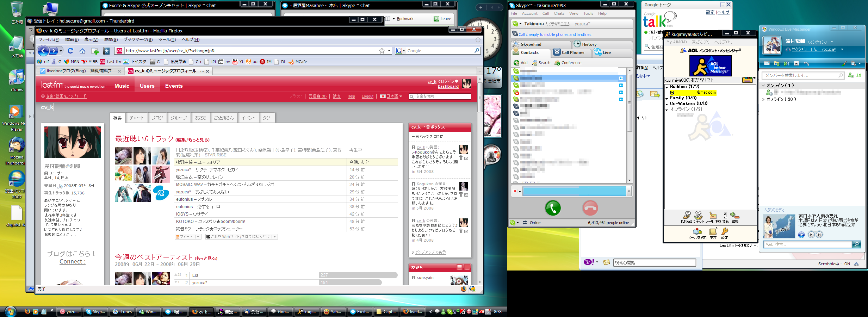
Task: Expand the Skype status dropdown beside Takimura
Action: coord(520,24)
